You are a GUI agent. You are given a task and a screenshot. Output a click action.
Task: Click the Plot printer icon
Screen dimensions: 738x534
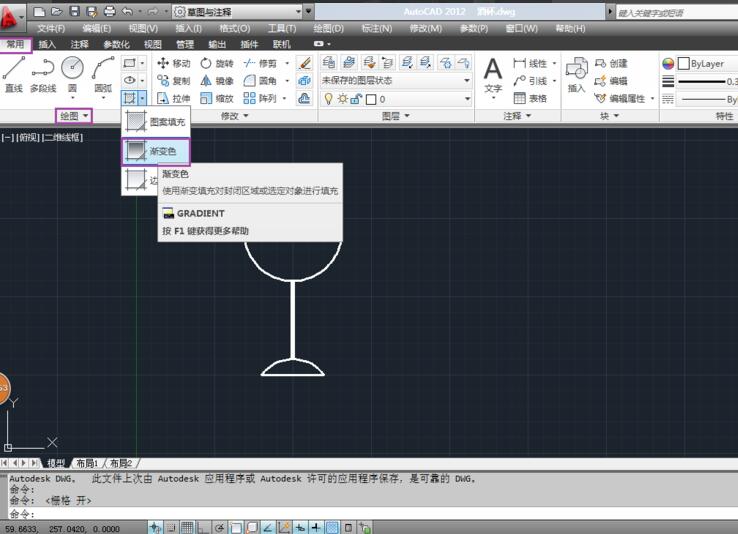(x=109, y=11)
